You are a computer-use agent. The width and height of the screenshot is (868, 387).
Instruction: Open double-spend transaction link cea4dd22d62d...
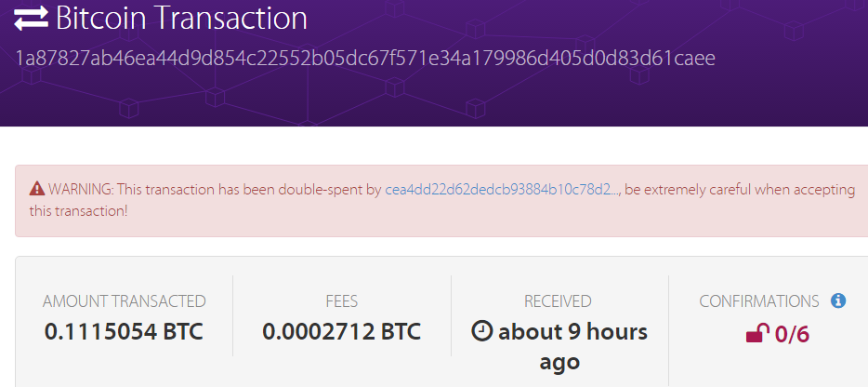(502, 190)
